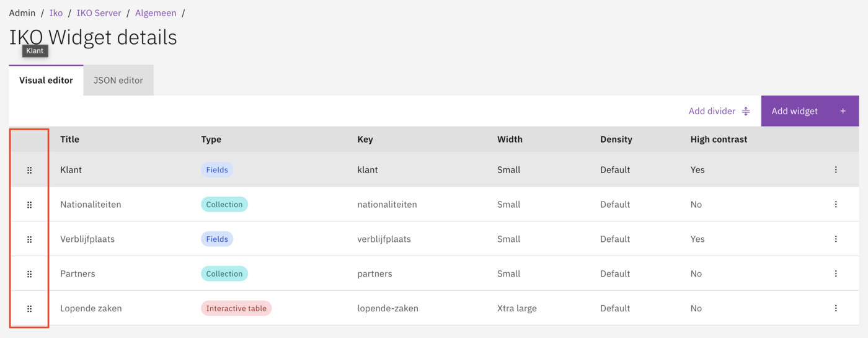Click the plus icon on Add widget
Screen dimensions: 868x338
tap(843, 111)
